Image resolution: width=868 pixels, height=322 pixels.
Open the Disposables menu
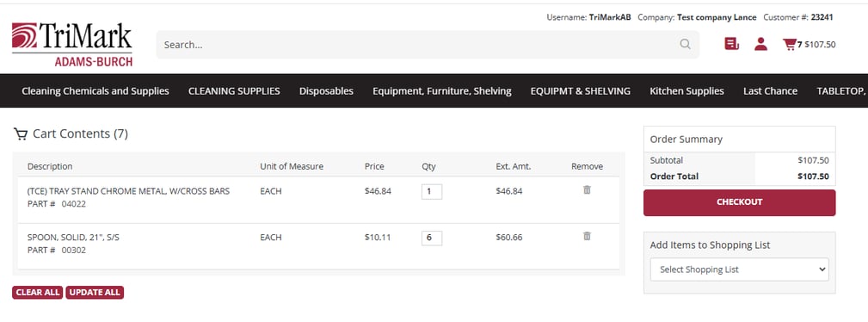pos(326,91)
